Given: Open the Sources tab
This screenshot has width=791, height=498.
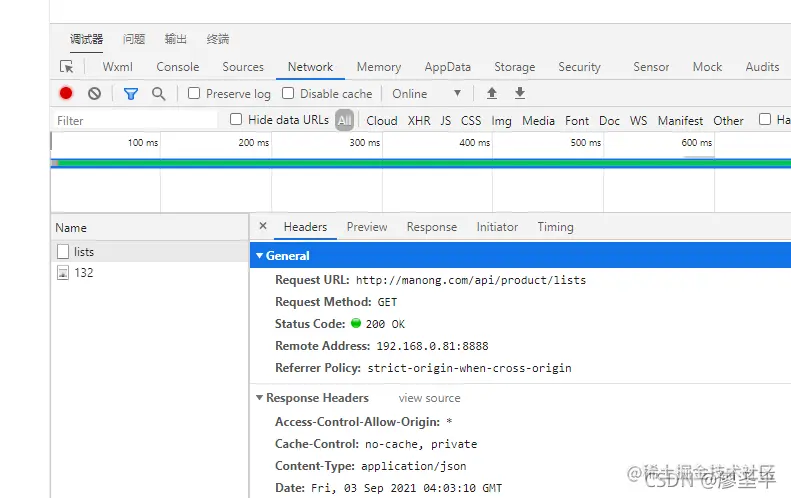Looking at the screenshot, I should click(x=243, y=67).
